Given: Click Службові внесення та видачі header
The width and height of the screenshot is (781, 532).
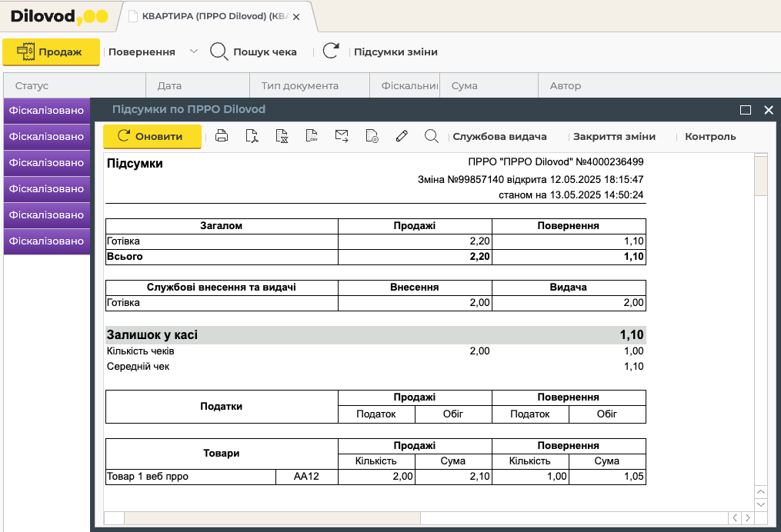Looking at the screenshot, I should [x=221, y=288].
